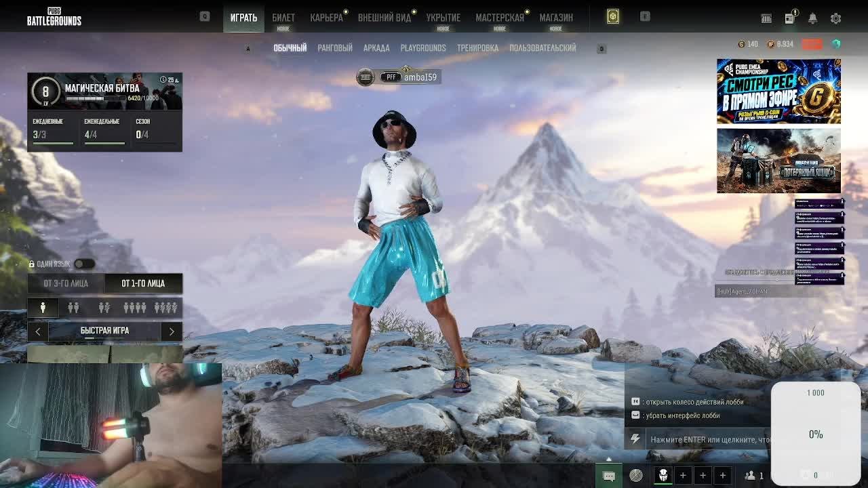Open the Играть tab

click(243, 17)
